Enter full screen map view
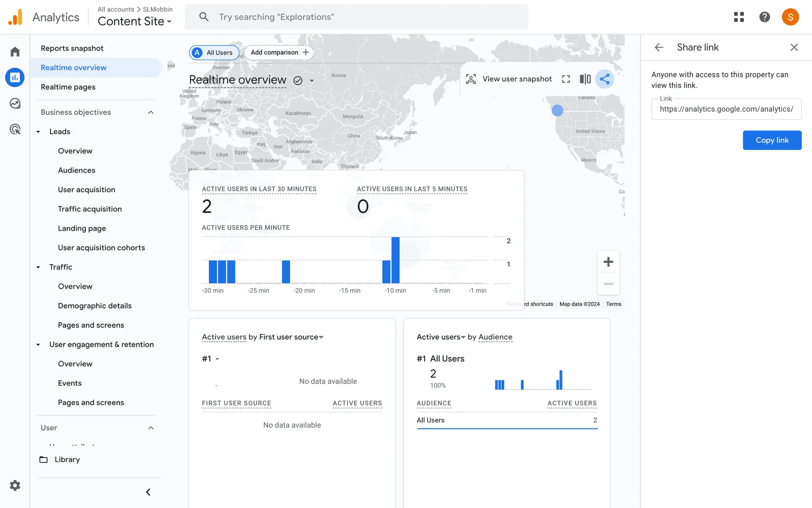This screenshot has height=508, width=812. tap(566, 79)
